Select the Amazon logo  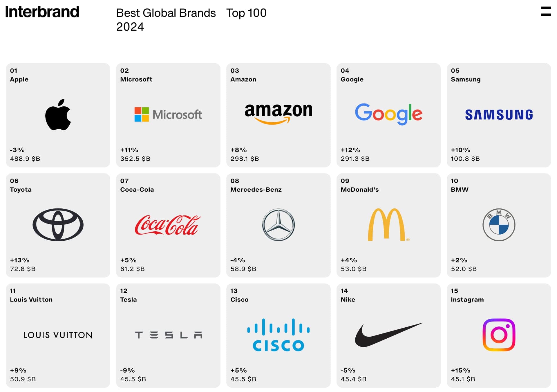pyautogui.click(x=278, y=114)
